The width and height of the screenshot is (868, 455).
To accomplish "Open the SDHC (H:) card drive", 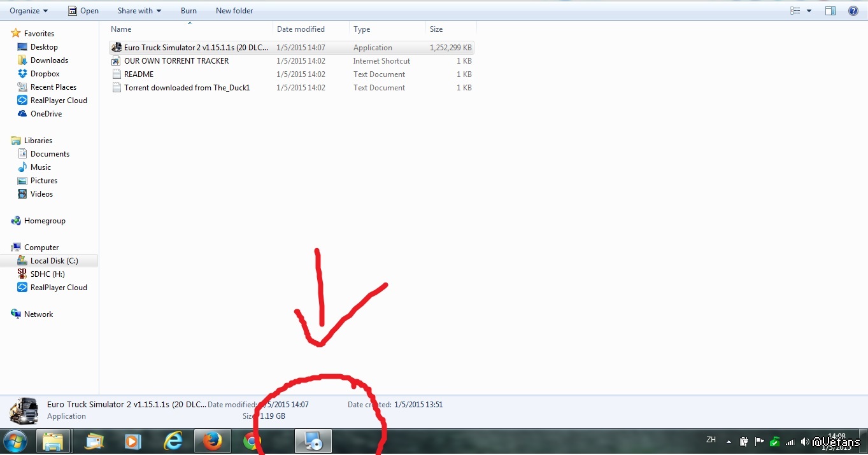I will click(x=47, y=274).
